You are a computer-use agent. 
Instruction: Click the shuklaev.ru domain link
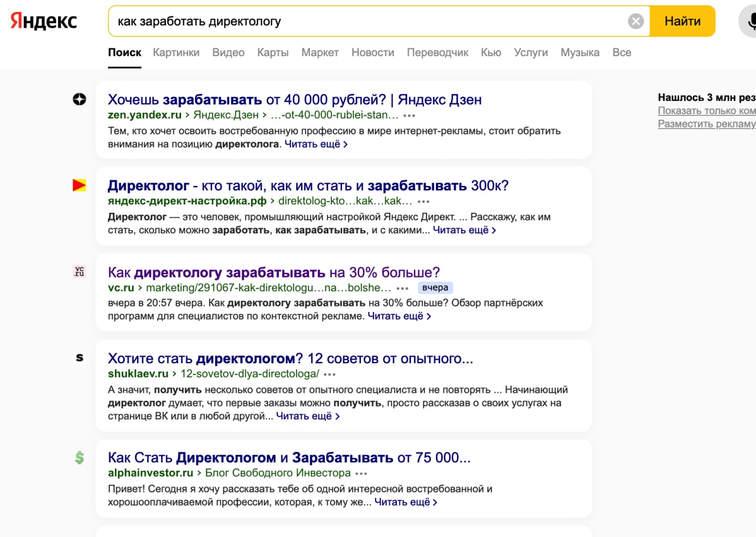point(138,374)
